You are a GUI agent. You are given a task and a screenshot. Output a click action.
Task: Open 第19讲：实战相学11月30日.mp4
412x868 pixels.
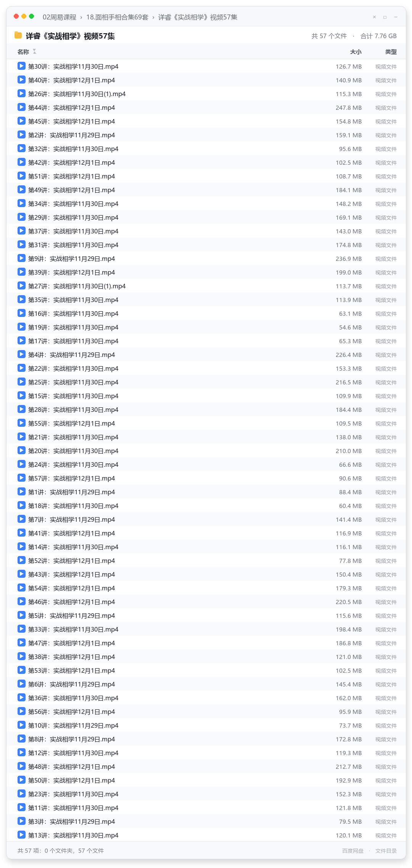[x=73, y=327]
